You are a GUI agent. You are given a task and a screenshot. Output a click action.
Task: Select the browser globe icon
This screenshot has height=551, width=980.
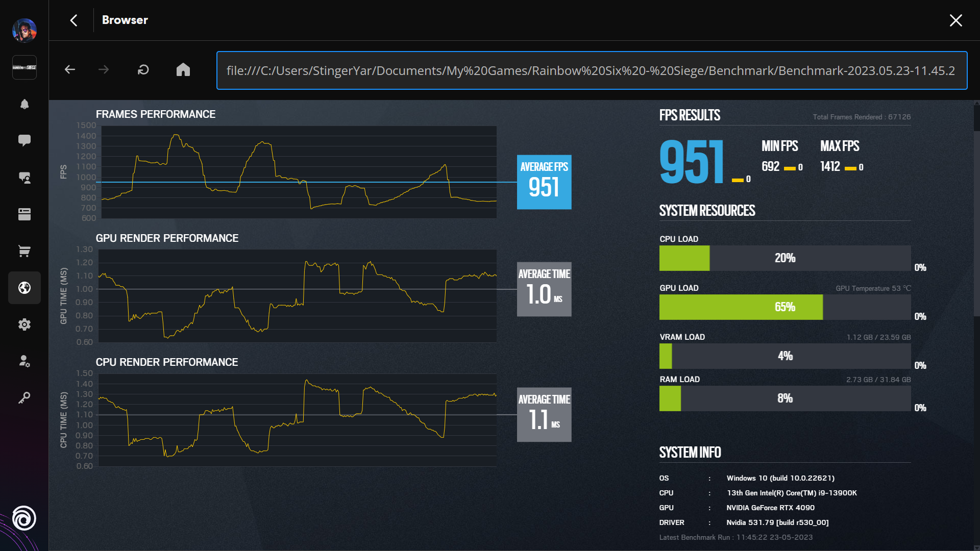point(24,288)
